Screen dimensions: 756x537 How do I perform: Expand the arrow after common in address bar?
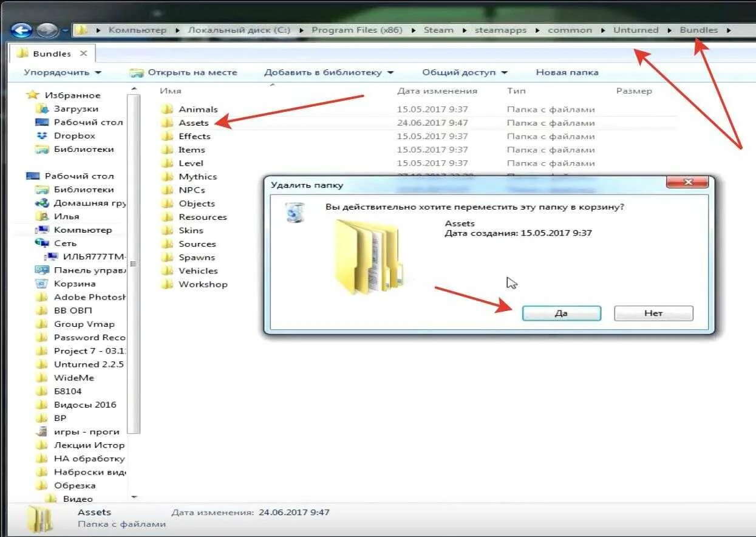click(603, 30)
